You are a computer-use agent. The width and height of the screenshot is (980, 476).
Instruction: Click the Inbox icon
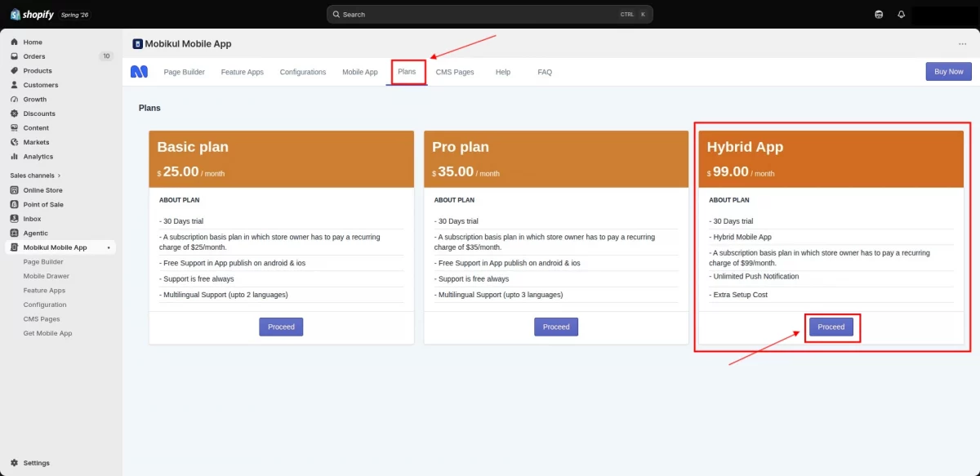tap(15, 219)
